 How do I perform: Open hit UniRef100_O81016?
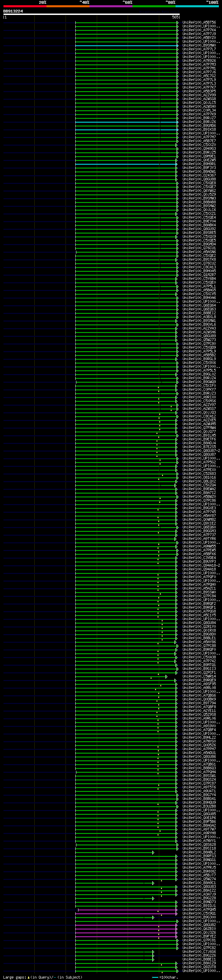click(x=199, y=478)
